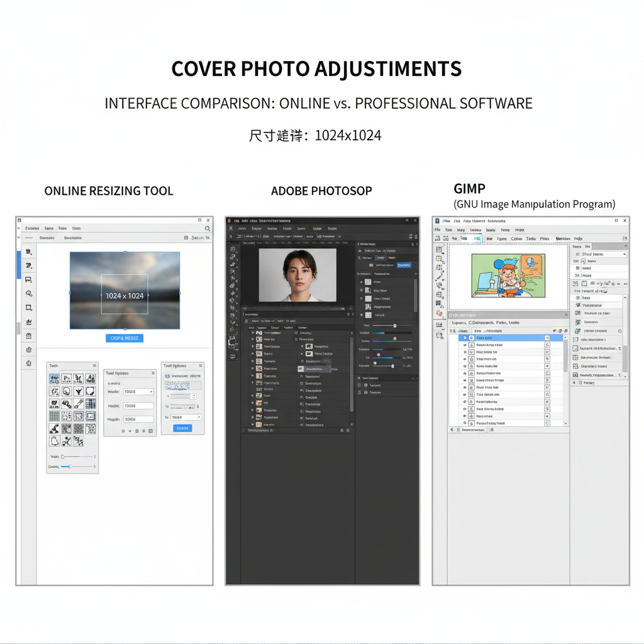644x644 pixels.
Task: Online tool: pick Y-shaped icon in Tools grid
Action: [x=79, y=391]
